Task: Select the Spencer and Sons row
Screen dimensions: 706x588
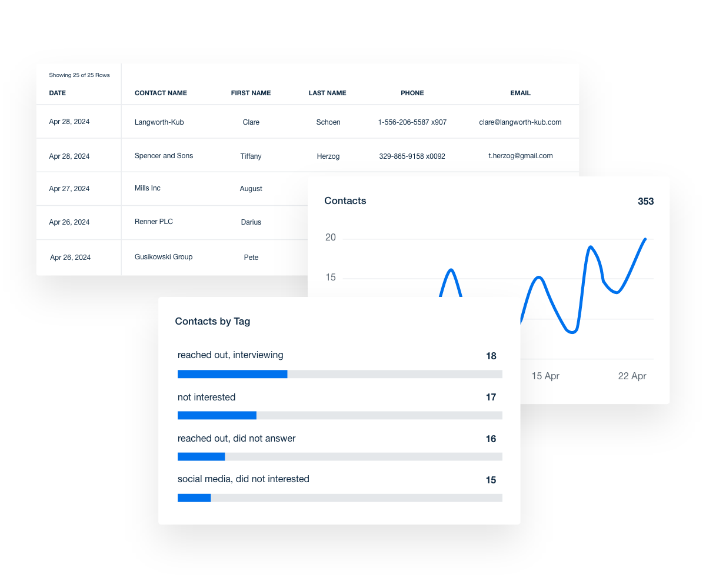Action: (164, 155)
